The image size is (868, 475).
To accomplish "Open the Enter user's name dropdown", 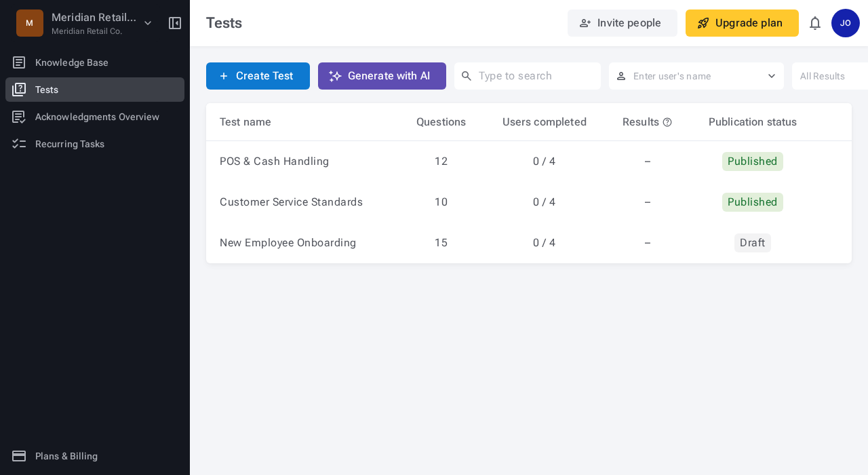I will [696, 76].
